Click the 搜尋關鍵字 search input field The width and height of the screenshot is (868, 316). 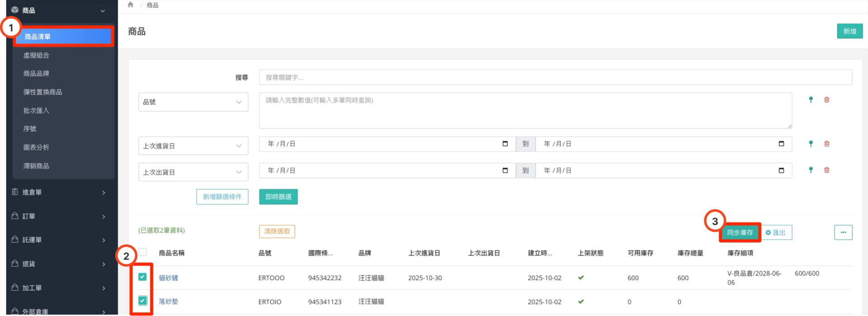pos(555,77)
